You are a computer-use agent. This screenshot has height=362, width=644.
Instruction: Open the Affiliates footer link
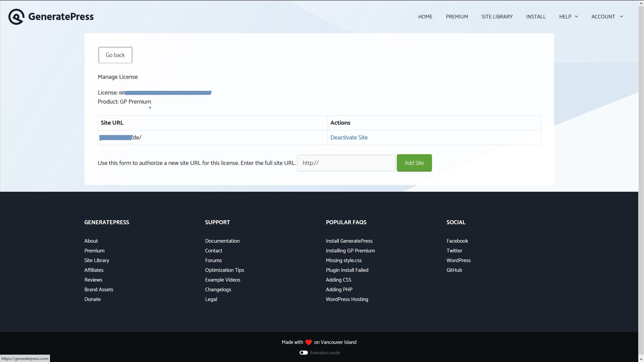coord(94,270)
